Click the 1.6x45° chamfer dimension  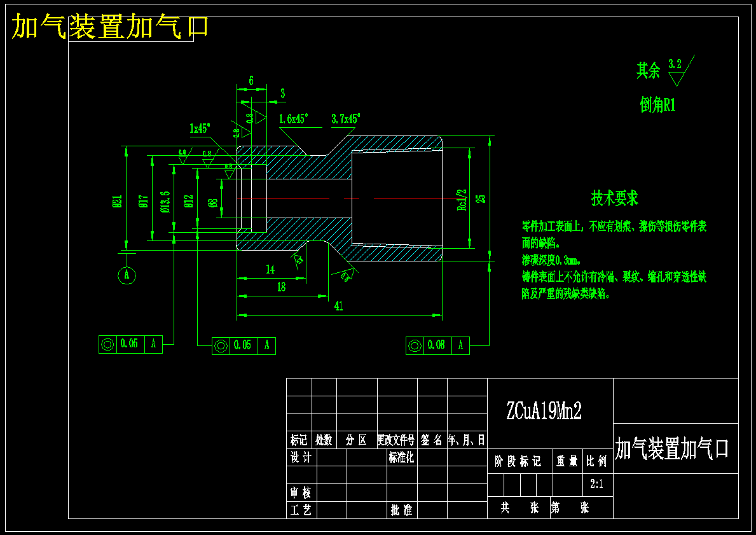293,119
